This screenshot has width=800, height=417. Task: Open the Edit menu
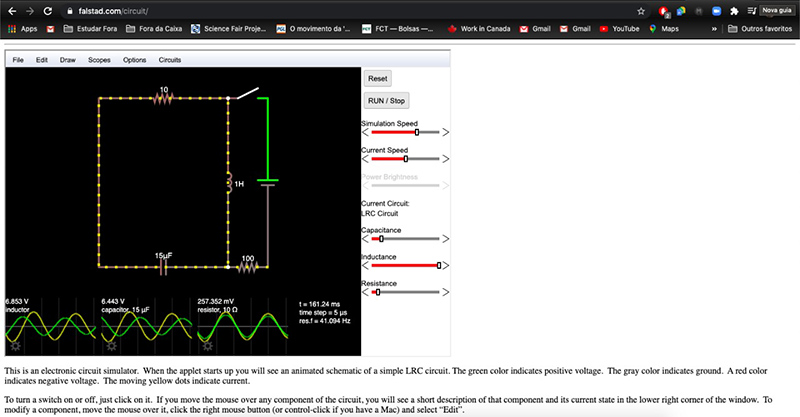(42, 60)
